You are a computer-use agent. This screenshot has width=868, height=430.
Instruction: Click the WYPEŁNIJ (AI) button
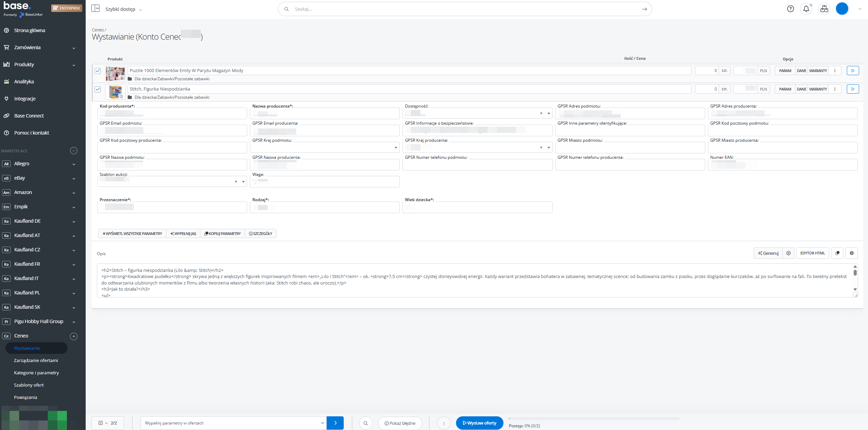(x=183, y=234)
